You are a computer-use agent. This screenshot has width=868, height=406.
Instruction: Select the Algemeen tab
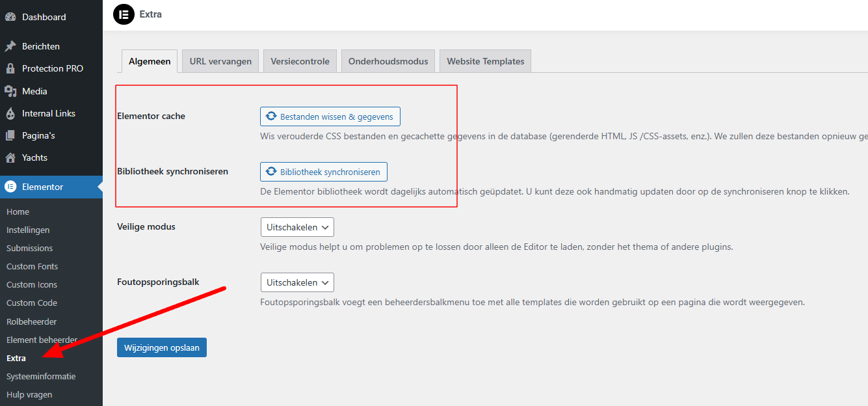[150, 61]
